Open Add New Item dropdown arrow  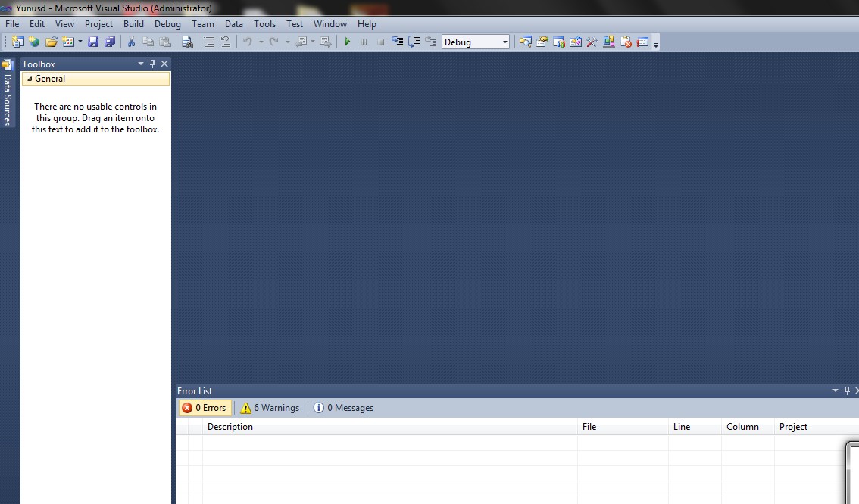(x=80, y=42)
